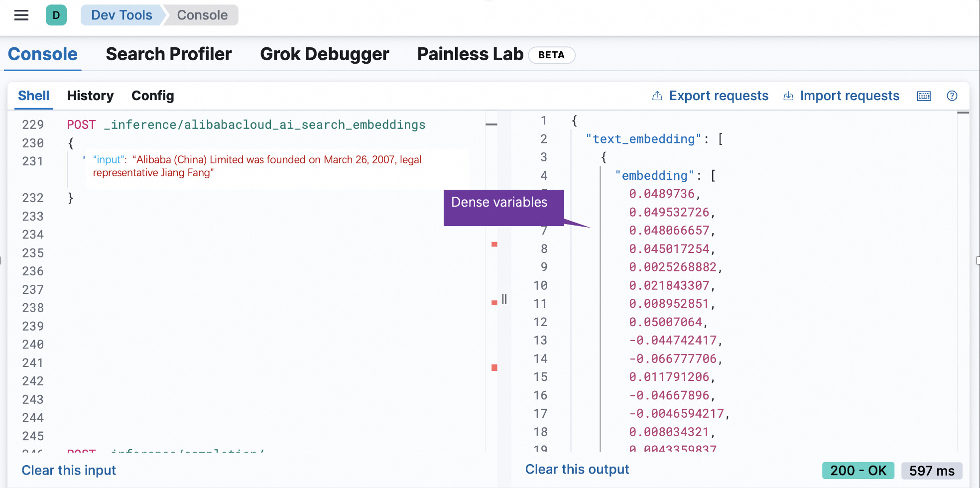Switch to the Console tab
The width and height of the screenshot is (980, 488).
(x=43, y=54)
